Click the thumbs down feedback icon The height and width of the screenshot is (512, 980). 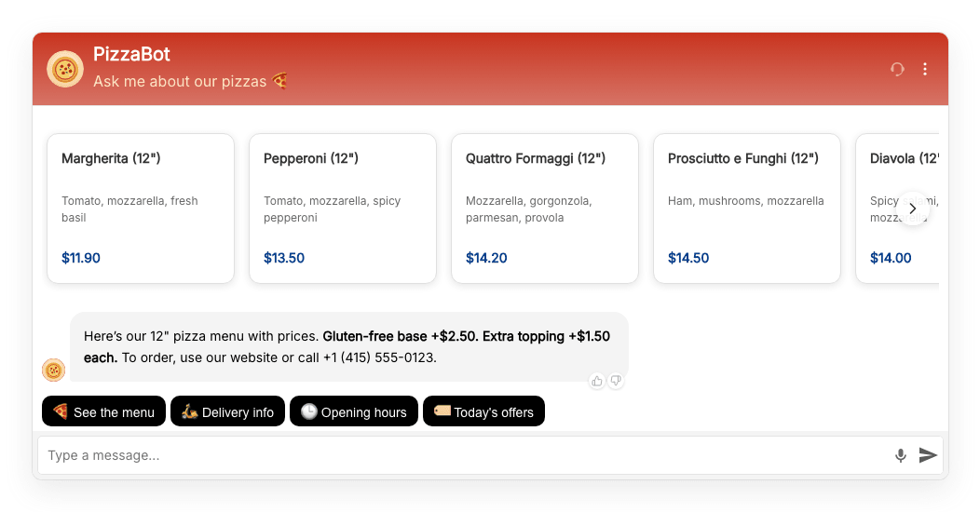pyautogui.click(x=616, y=381)
